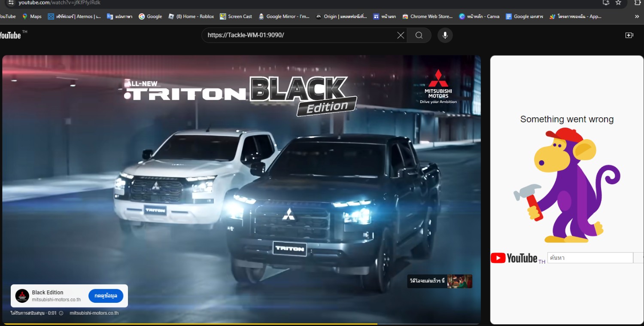Open the Google bookmark

tap(150, 16)
